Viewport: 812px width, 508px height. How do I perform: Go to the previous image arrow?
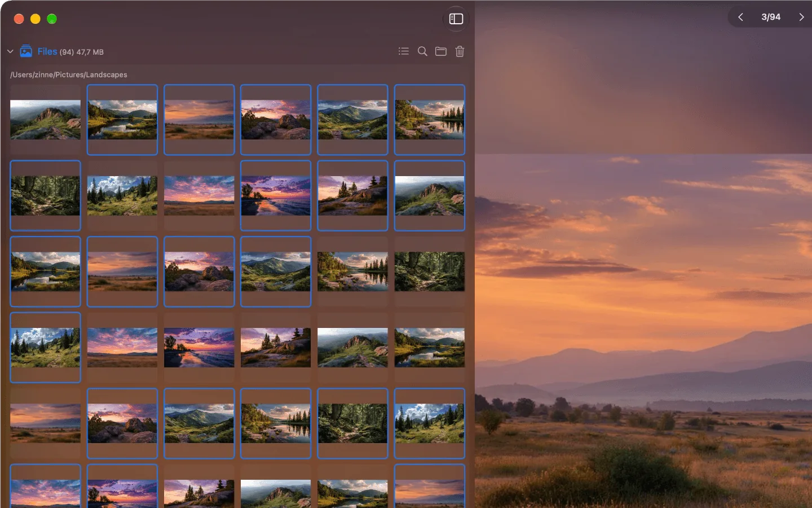tap(740, 17)
